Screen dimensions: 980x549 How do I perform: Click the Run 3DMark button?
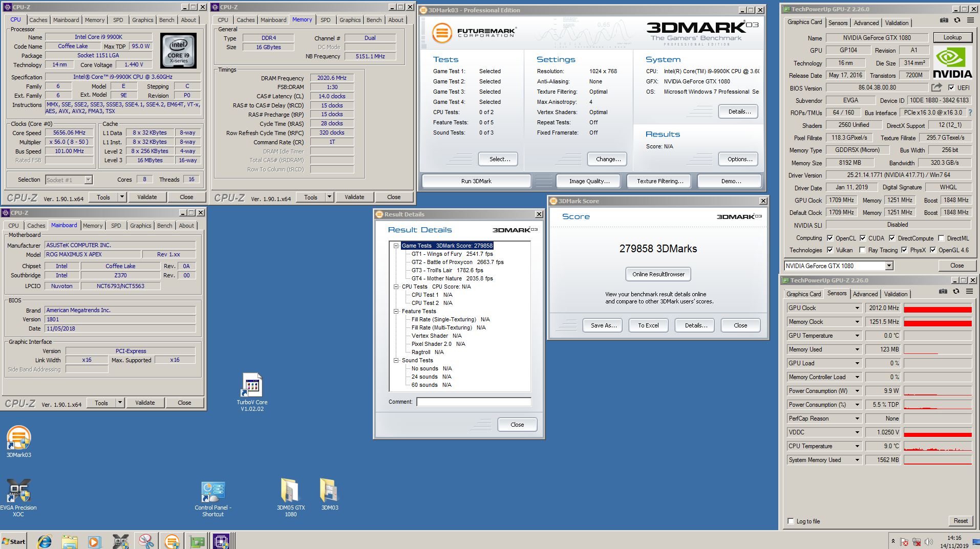pos(476,181)
